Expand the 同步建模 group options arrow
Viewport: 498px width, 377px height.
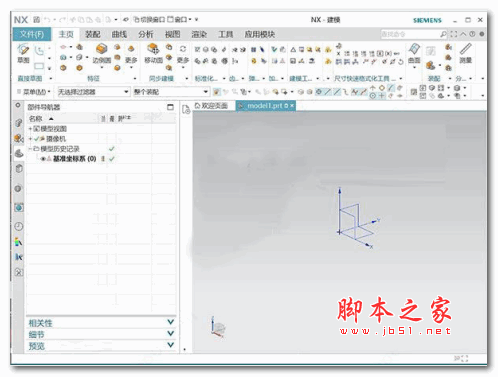(186, 79)
